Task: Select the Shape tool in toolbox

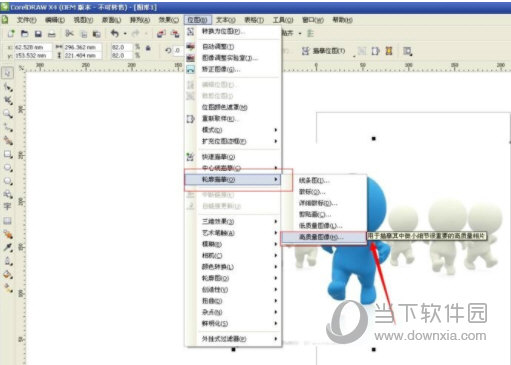Action: [x=8, y=87]
